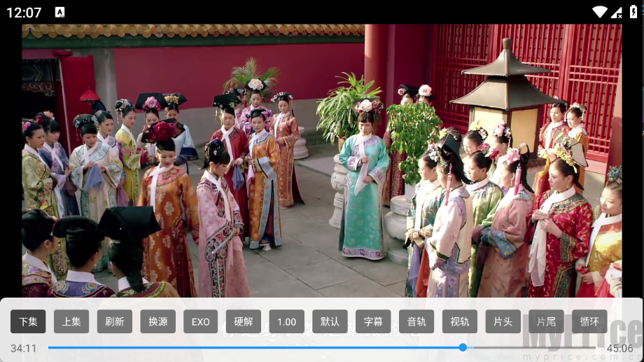Tap the keyboard notification icon in status bar
Viewport: 644px width, 362px height.
click(x=60, y=13)
